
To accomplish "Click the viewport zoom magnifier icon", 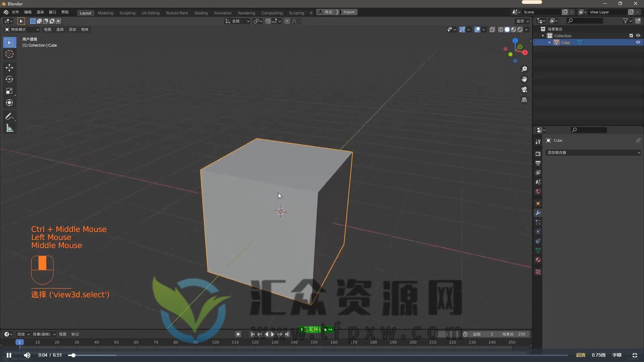I will click(524, 69).
